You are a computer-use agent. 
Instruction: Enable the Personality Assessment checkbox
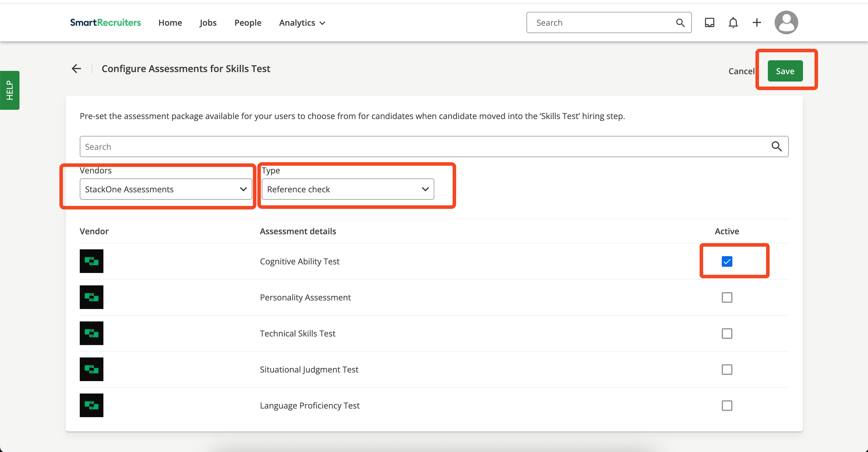click(727, 297)
